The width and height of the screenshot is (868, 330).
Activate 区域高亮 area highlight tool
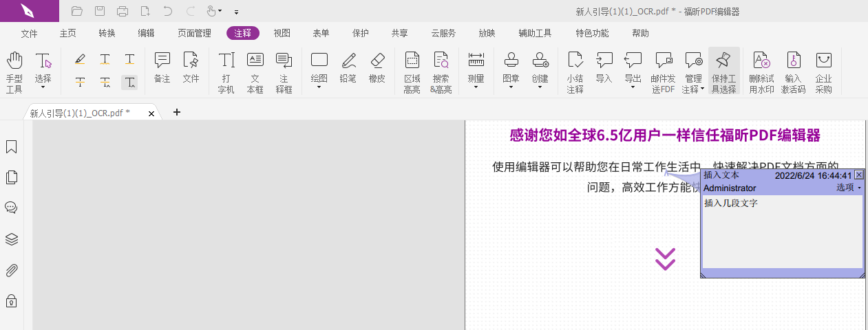click(x=412, y=71)
